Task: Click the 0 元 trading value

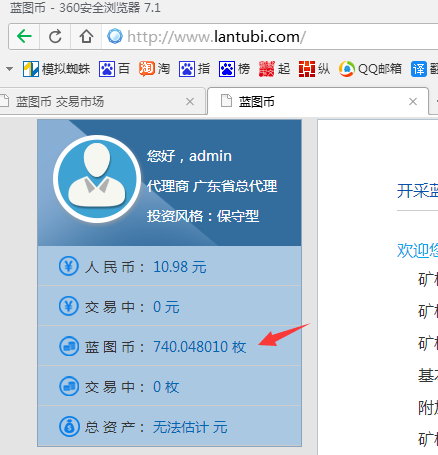Action: [166, 307]
